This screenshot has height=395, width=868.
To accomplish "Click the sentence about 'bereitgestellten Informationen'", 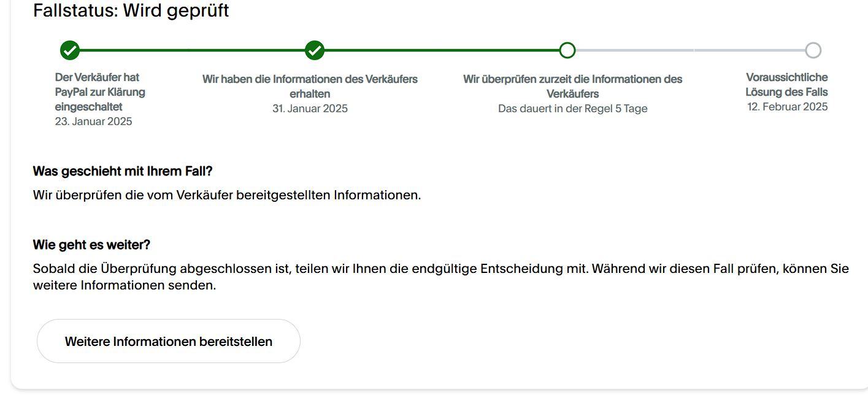I will 227,195.
